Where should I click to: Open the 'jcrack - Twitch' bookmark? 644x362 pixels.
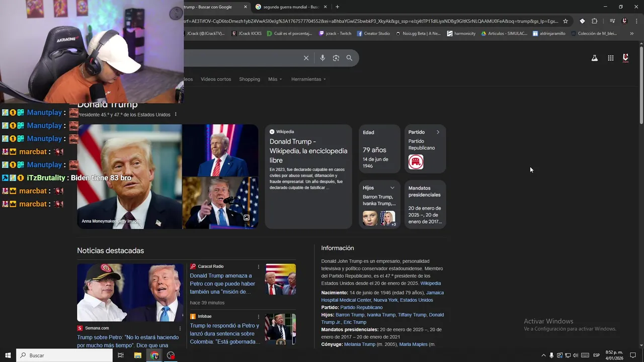click(x=335, y=34)
